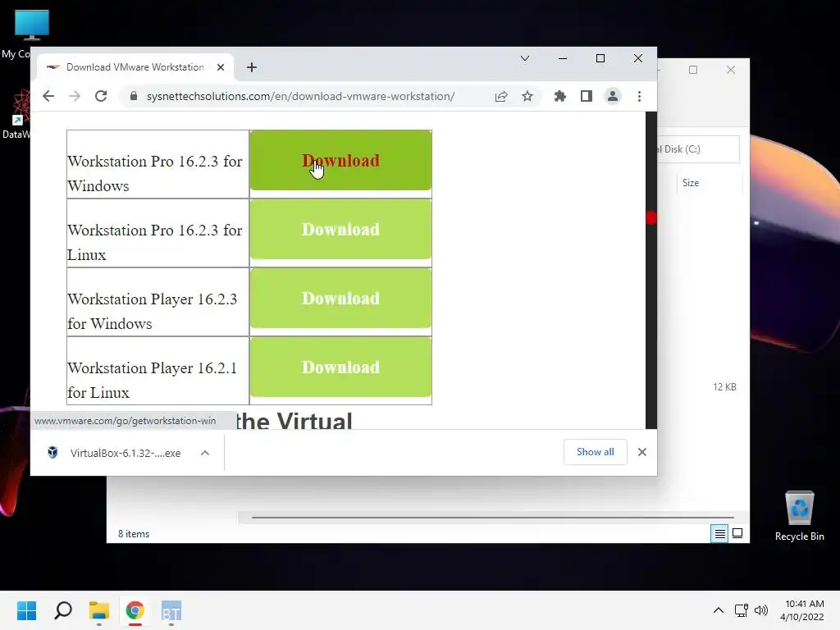Click Show all downloads
The image size is (840, 630).
pos(596,452)
